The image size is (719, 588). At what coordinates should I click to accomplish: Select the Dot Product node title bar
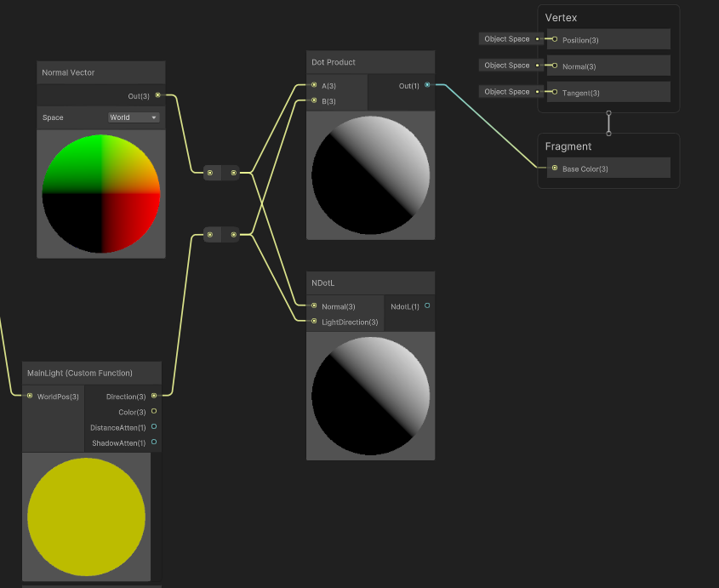click(x=370, y=62)
